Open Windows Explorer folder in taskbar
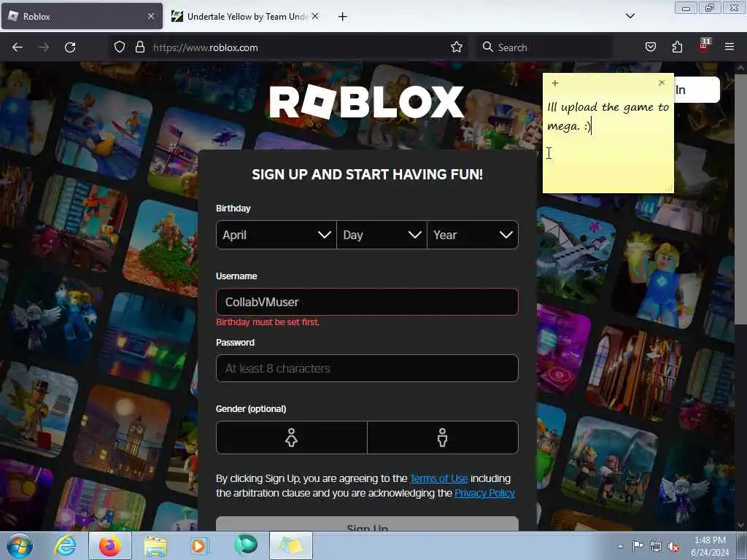This screenshot has height=560, width=747. [155, 546]
